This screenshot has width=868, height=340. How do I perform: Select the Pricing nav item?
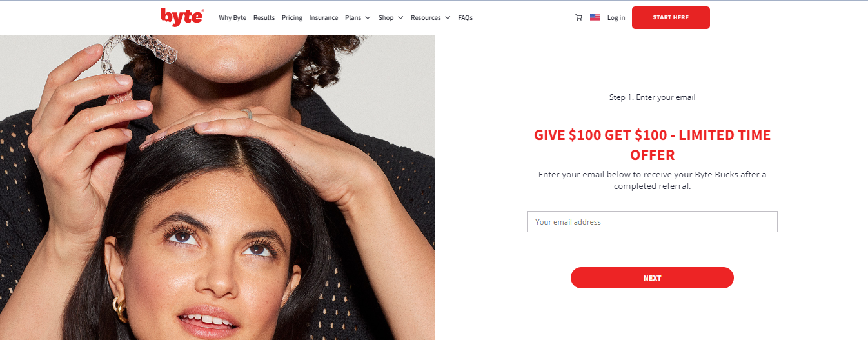point(292,17)
